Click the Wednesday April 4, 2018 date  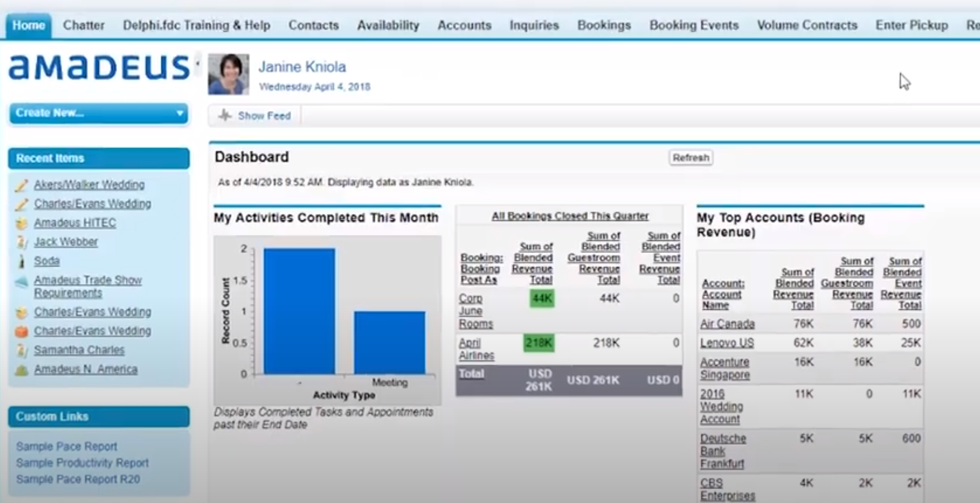tap(315, 87)
